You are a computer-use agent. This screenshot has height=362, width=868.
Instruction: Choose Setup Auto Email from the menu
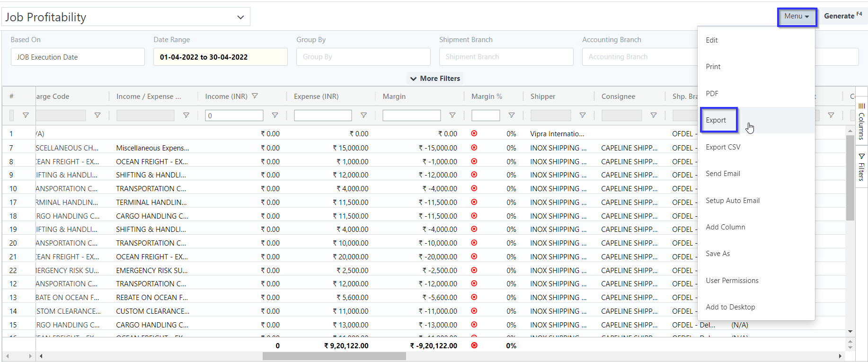coord(756,201)
